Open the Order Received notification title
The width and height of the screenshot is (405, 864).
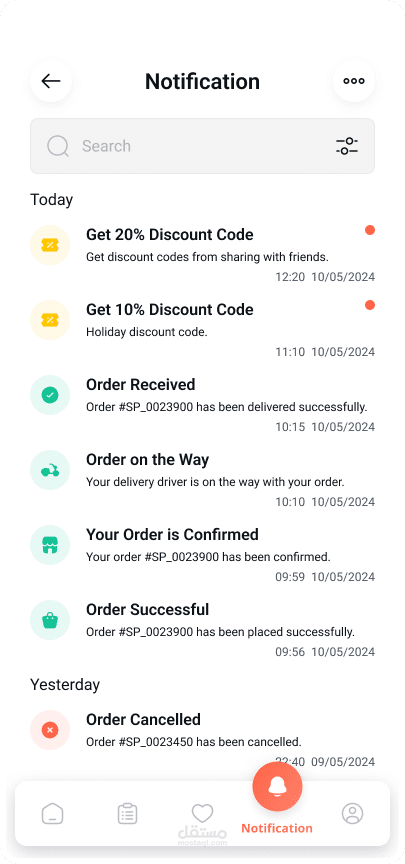pyautogui.click(x=141, y=384)
